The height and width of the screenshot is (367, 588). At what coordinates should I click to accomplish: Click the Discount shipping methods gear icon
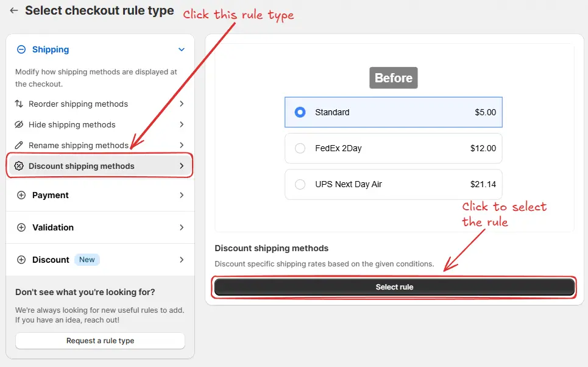click(x=20, y=166)
